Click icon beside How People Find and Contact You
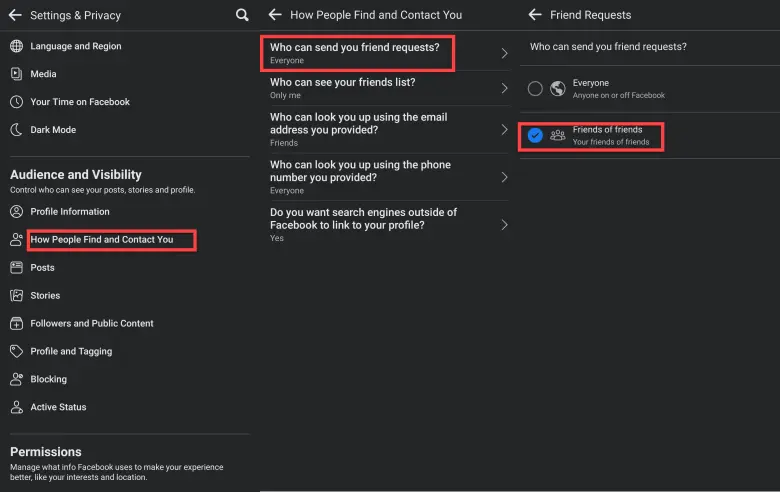Viewport: 780px width, 492px height. coord(16,239)
